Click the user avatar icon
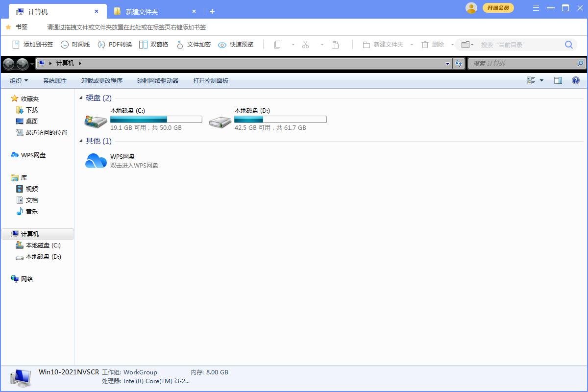 coord(471,8)
